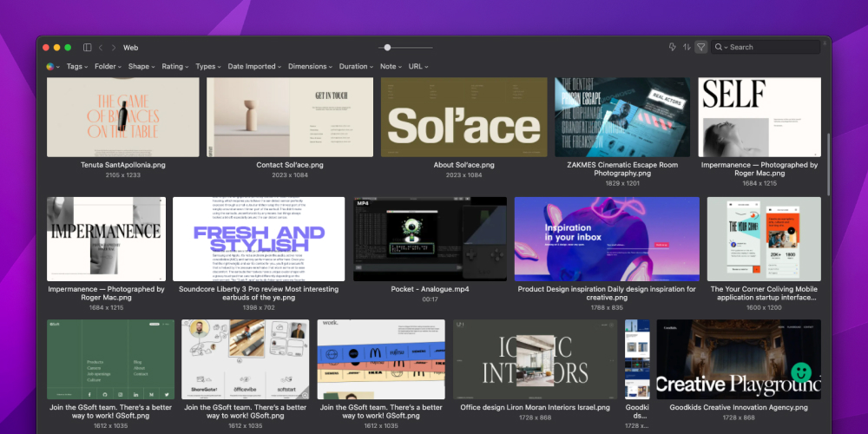Click 'Office design Liron Moran Interiors Israel.png'
Viewport: 868px width, 434px height.
[535, 407]
